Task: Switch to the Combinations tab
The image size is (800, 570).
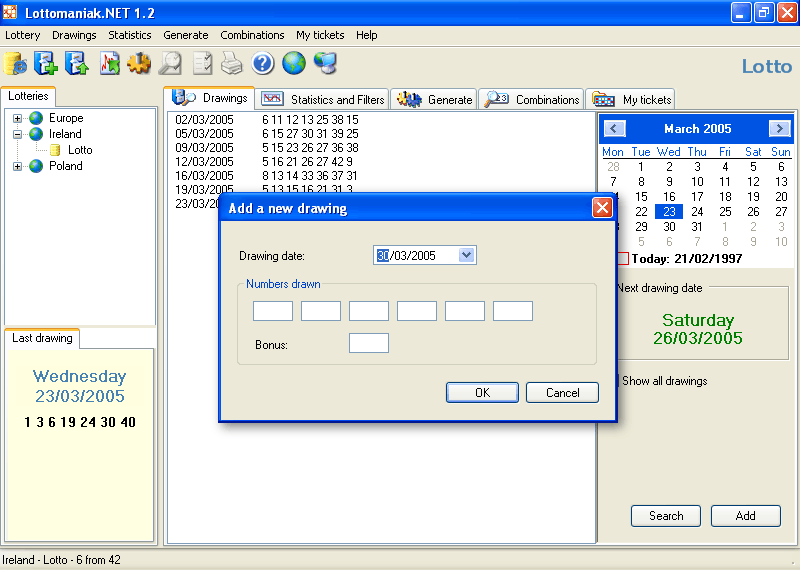Action: (531, 100)
